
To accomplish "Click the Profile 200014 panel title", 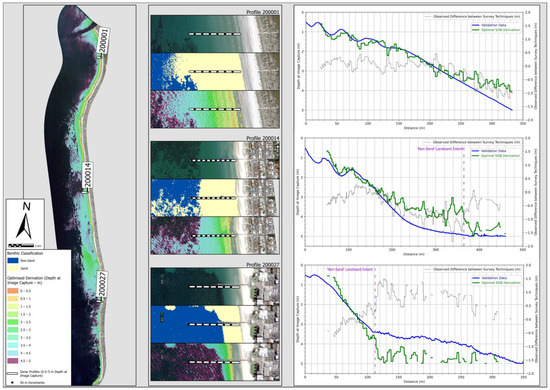I will click(262, 139).
